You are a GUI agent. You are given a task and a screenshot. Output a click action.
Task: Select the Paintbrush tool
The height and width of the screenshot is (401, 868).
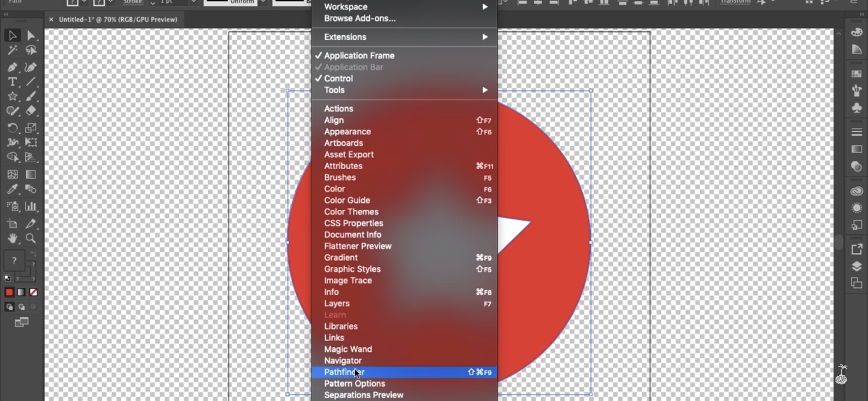point(31,96)
